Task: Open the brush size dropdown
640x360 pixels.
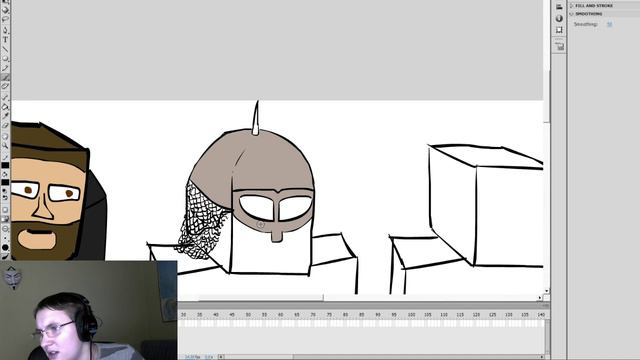Action: [5, 238]
